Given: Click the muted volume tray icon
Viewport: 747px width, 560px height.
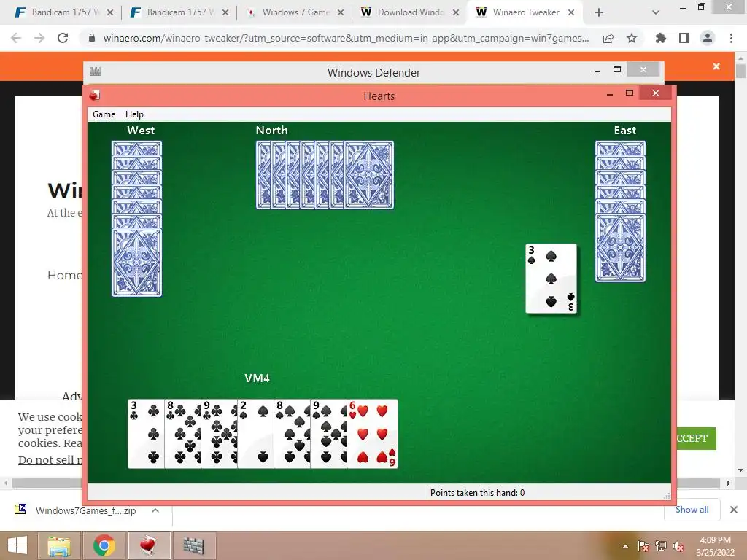Looking at the screenshot, I should 678,546.
